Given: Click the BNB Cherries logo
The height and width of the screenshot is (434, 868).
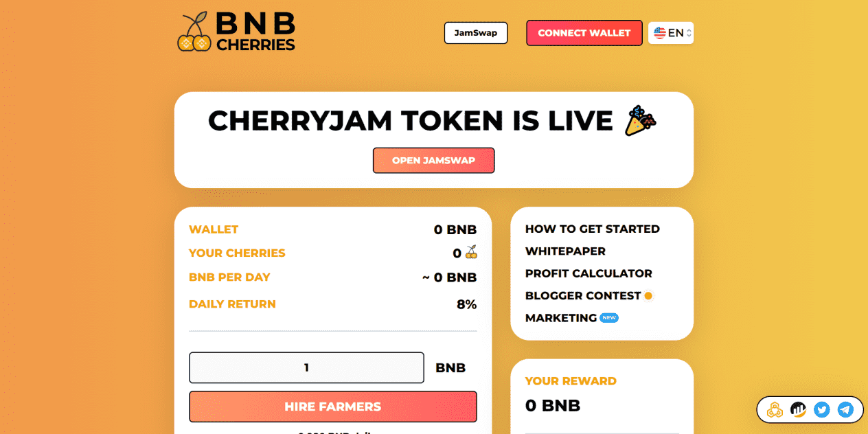Looking at the screenshot, I should point(236,32).
